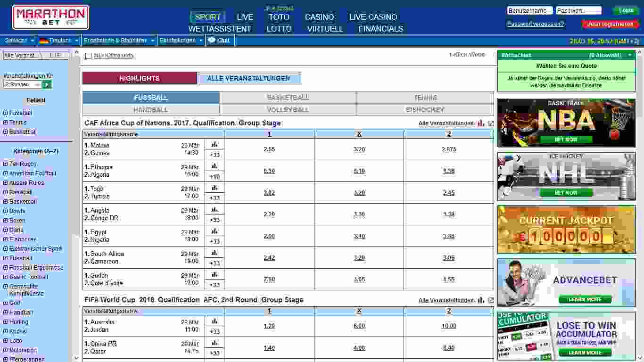This screenshot has width=644, height=362.
Task: Expand Aussie Rules category
Action: click(6, 183)
